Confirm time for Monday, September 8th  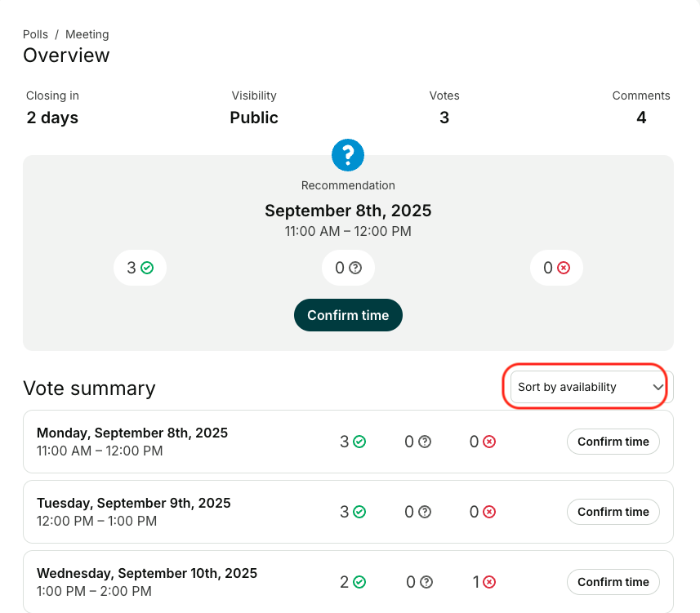[x=613, y=442]
